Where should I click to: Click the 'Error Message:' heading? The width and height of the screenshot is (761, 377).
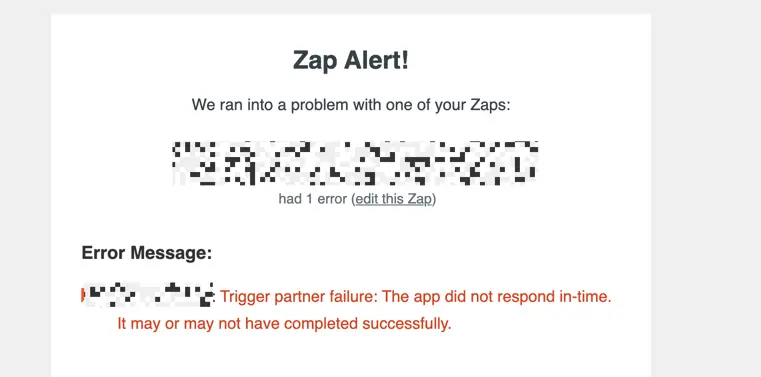tap(147, 253)
